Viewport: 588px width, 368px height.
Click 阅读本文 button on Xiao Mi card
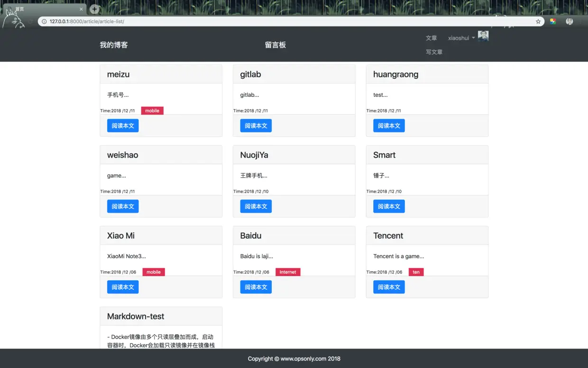123,287
